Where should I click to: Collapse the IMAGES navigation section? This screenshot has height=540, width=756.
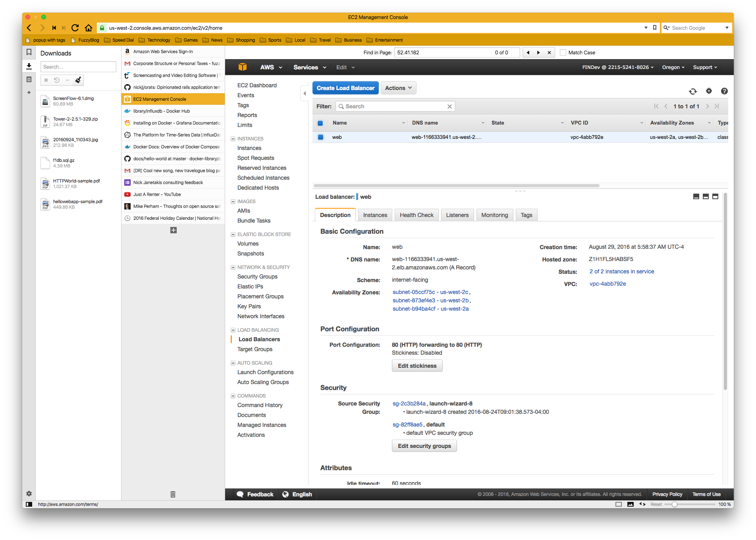click(233, 202)
